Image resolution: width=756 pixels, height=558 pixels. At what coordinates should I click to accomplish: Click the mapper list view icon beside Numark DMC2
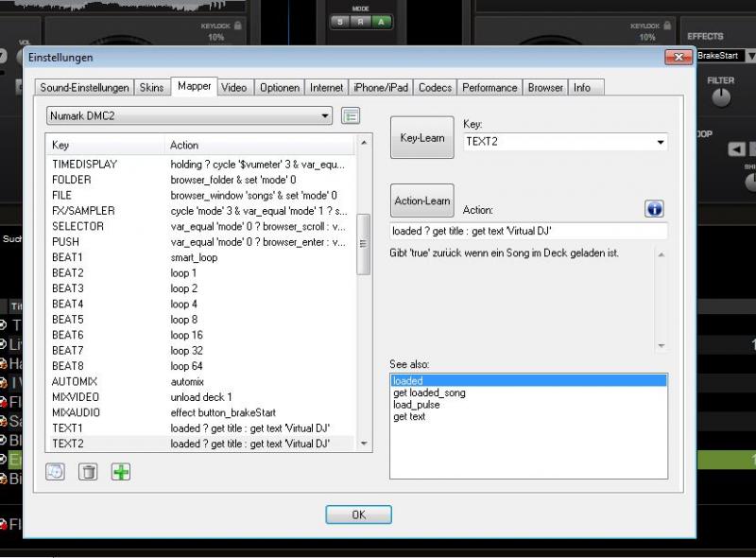[351, 115]
